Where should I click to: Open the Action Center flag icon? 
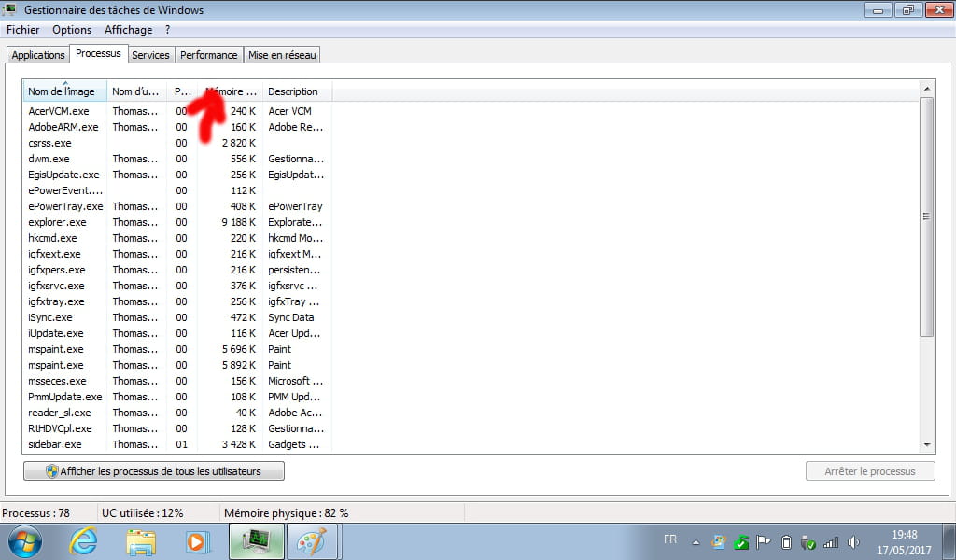click(x=763, y=541)
